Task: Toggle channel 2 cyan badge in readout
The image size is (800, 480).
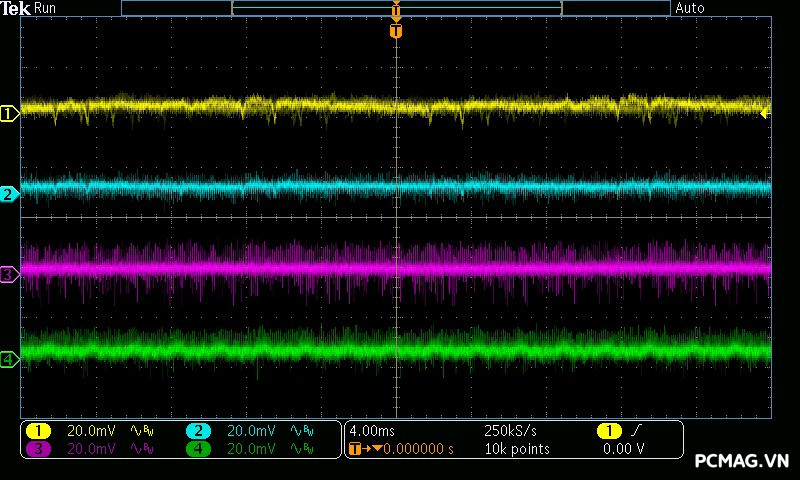Action: (x=198, y=431)
